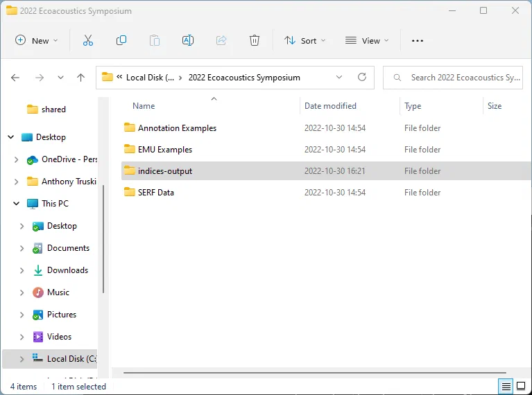Select the EMU Examples folder icon

click(129, 149)
